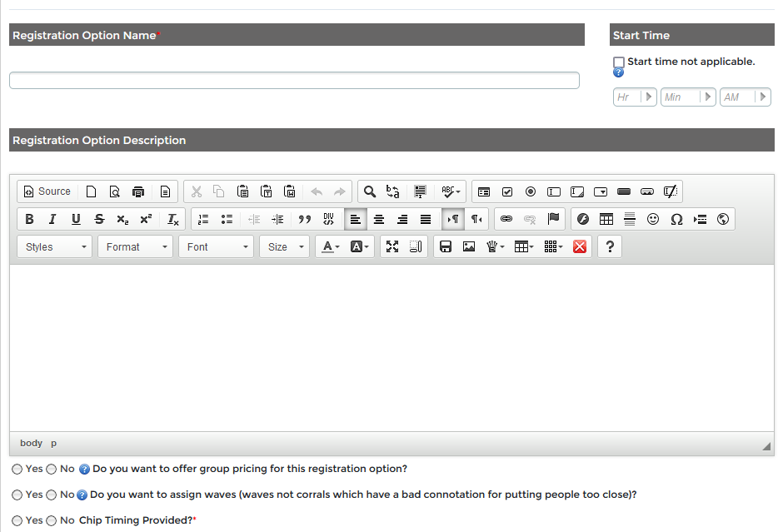Image resolution: width=783 pixels, height=532 pixels.
Task: Click the Bold formatting icon
Action: tap(29, 219)
